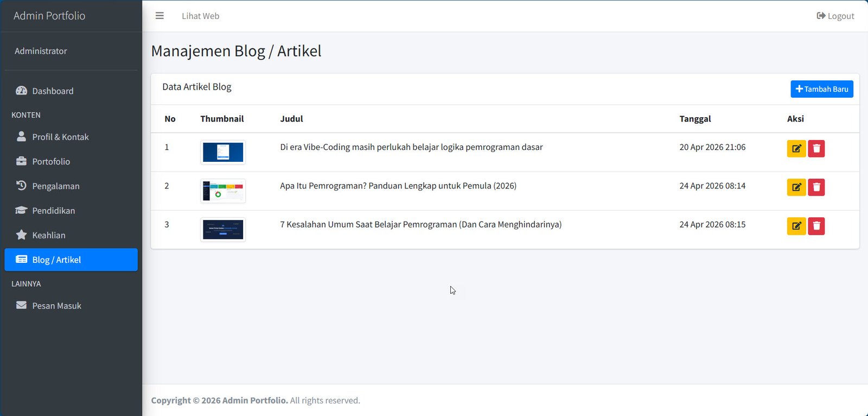The image size is (868, 416).
Task: Select date '24 Apr 2026 08:14'
Action: (x=712, y=186)
